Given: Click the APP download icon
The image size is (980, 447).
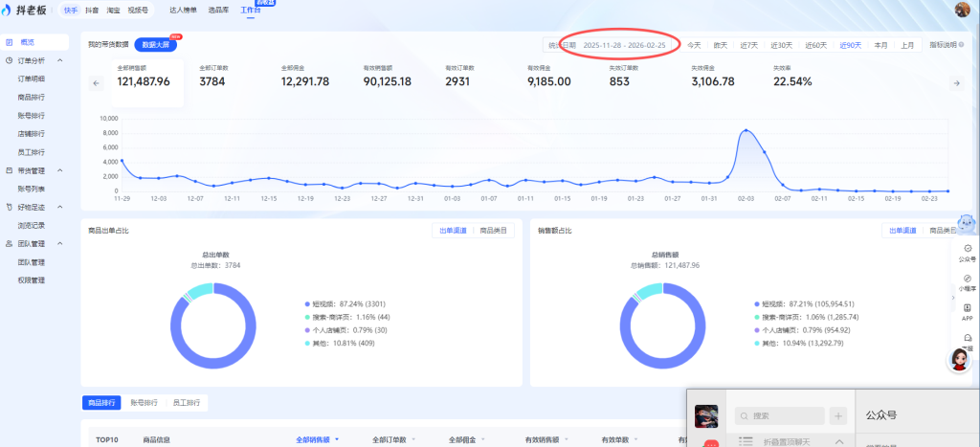Looking at the screenshot, I should point(967,310).
